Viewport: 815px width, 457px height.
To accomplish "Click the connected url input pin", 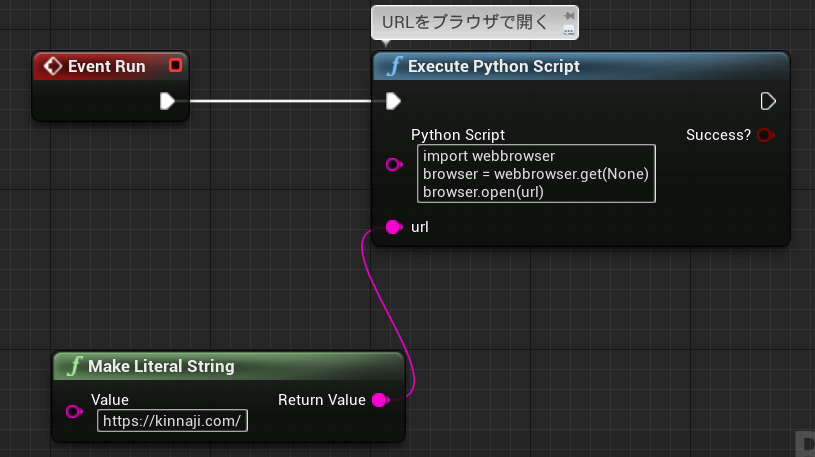I will 394,227.
